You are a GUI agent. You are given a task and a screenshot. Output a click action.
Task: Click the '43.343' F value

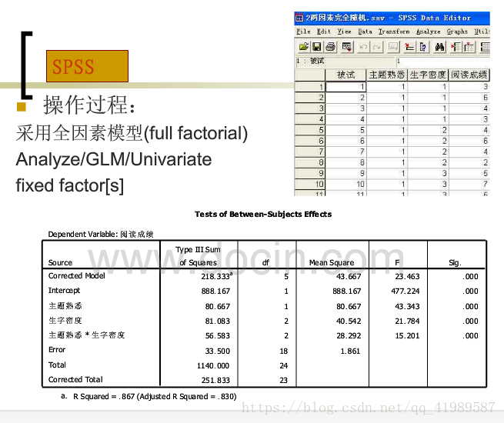point(407,306)
